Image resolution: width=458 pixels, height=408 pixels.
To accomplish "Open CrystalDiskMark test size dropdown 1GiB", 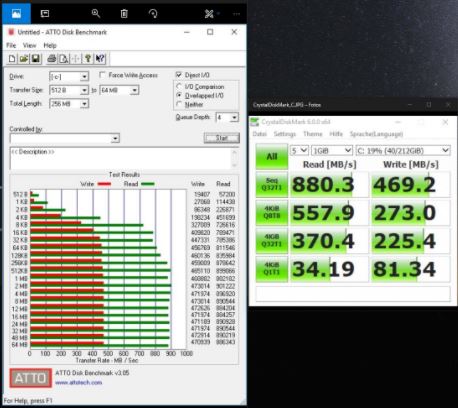I will pyautogui.click(x=332, y=151).
